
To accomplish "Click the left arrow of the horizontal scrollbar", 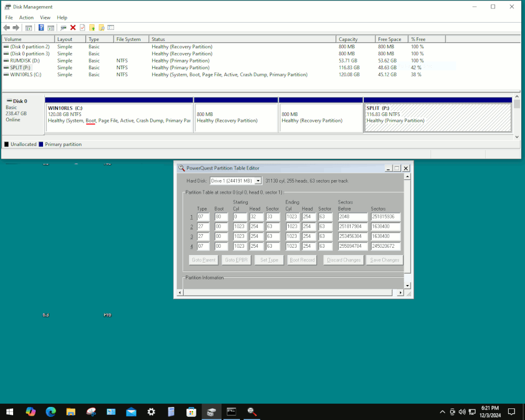I will [180, 293].
